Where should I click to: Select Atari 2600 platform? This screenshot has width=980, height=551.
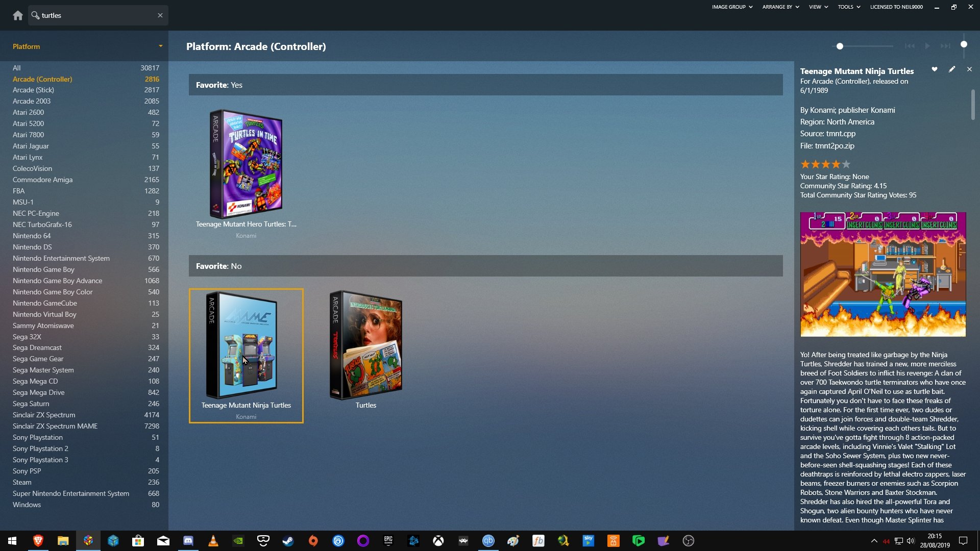click(86, 112)
